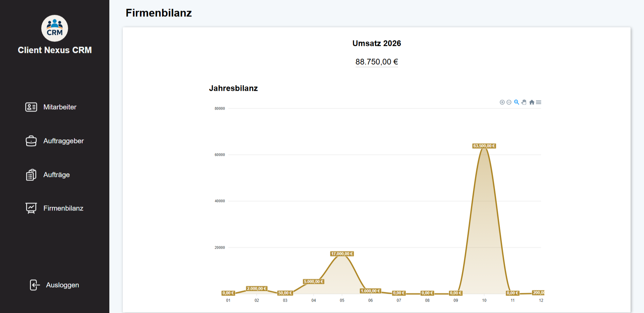Activate the selection zoom magnifier tool
This screenshot has width=644, height=313.
point(517,102)
